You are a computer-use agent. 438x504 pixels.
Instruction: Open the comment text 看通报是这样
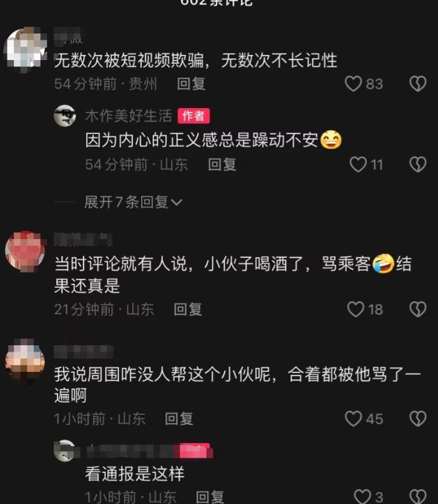click(x=135, y=474)
